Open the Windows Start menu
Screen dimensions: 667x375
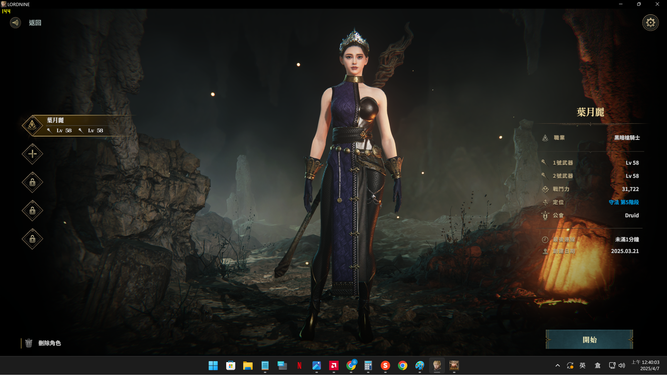213,365
